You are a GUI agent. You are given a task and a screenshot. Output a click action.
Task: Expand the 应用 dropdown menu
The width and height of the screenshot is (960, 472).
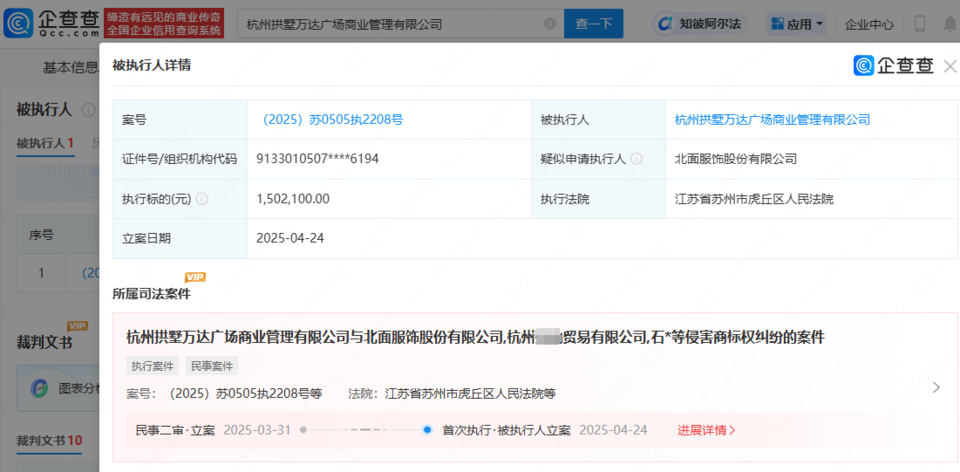(797, 24)
